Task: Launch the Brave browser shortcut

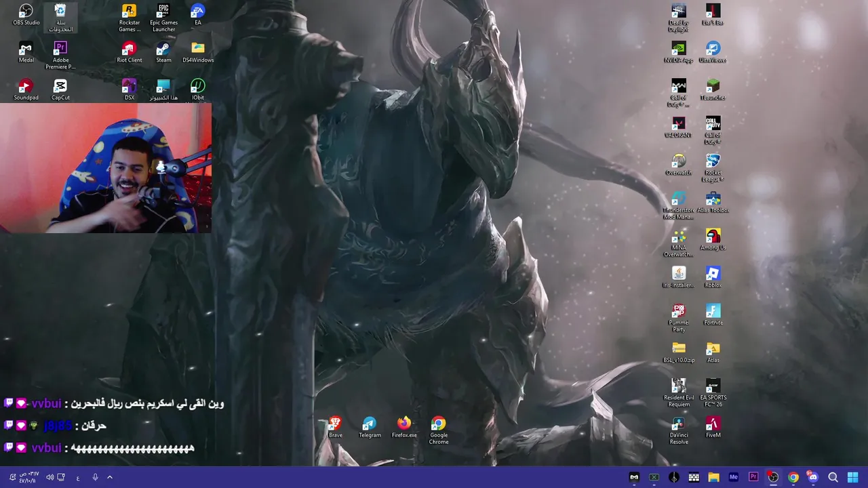Action: pos(335,427)
